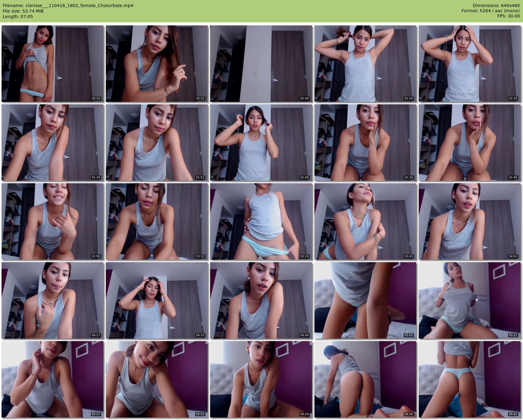The image size is (523, 420).
Task: Select the 04:01 thumbnail
Action: coord(470,221)
